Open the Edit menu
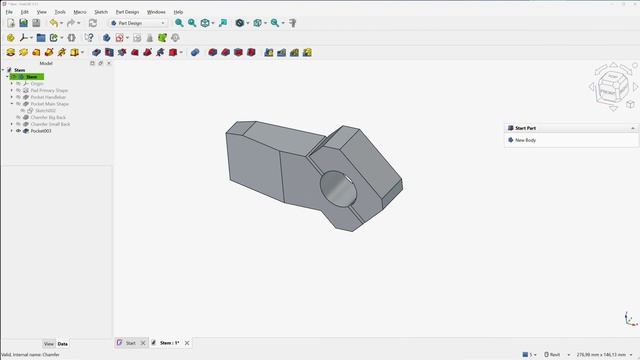This screenshot has height=360, width=640. [25, 12]
